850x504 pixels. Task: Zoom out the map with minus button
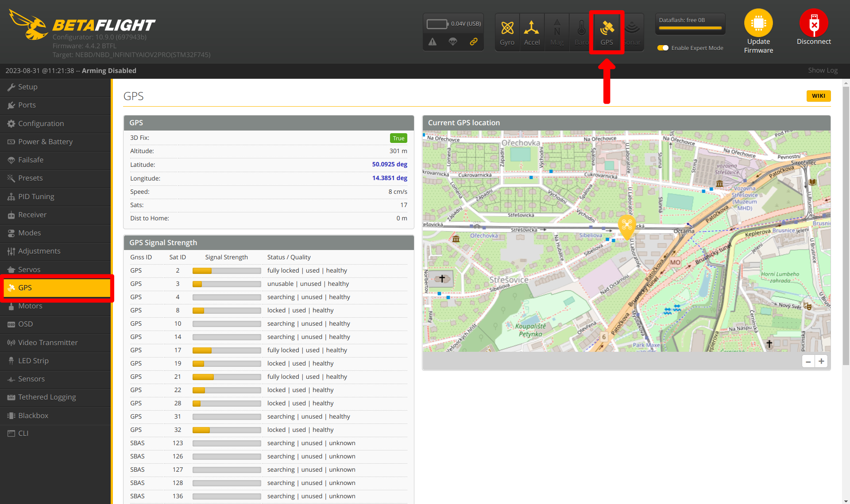[x=808, y=362]
